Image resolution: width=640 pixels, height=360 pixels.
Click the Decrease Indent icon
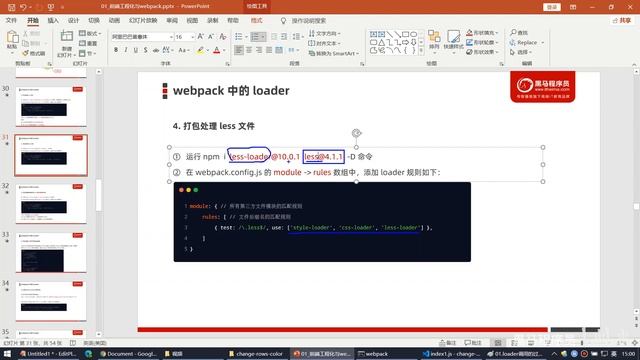click(x=274, y=36)
